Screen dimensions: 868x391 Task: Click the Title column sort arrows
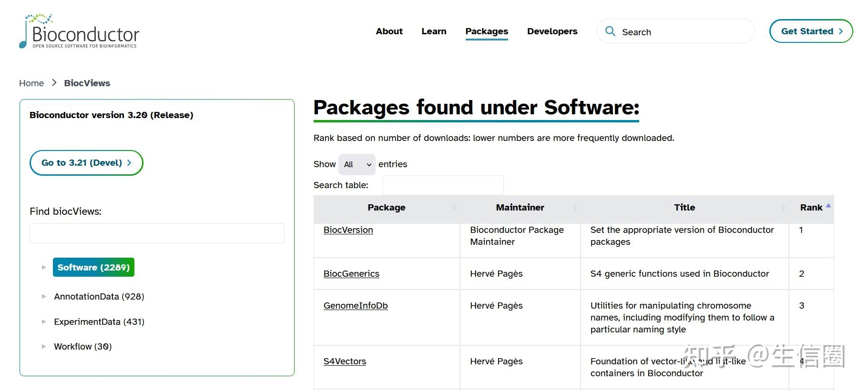click(x=783, y=208)
